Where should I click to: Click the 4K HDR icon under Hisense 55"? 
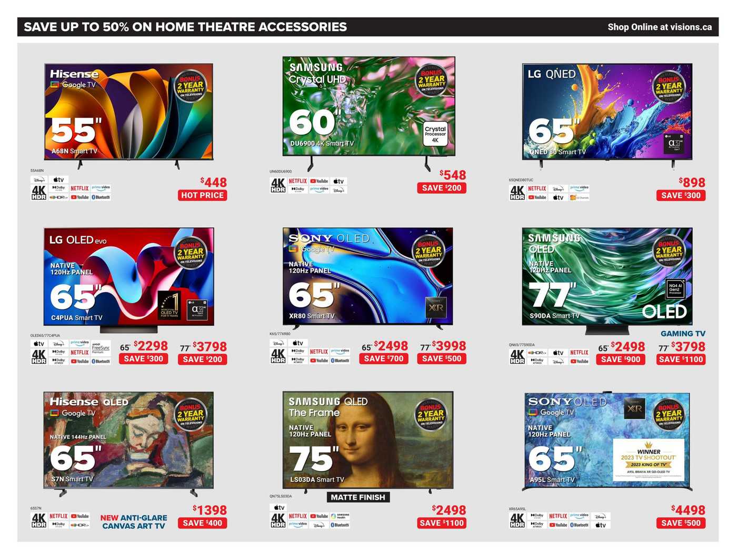(x=39, y=193)
